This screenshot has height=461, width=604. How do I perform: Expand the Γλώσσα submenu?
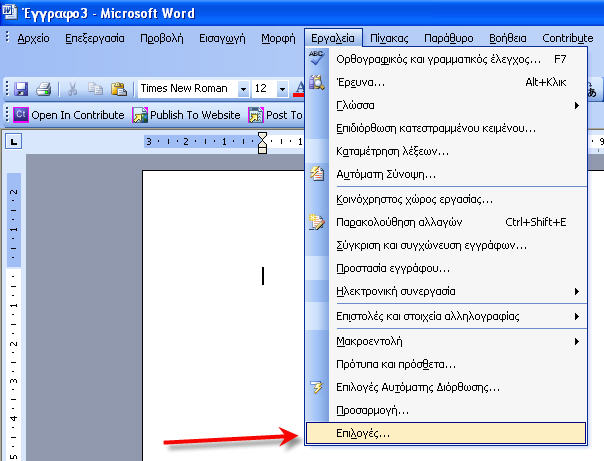pos(446,105)
